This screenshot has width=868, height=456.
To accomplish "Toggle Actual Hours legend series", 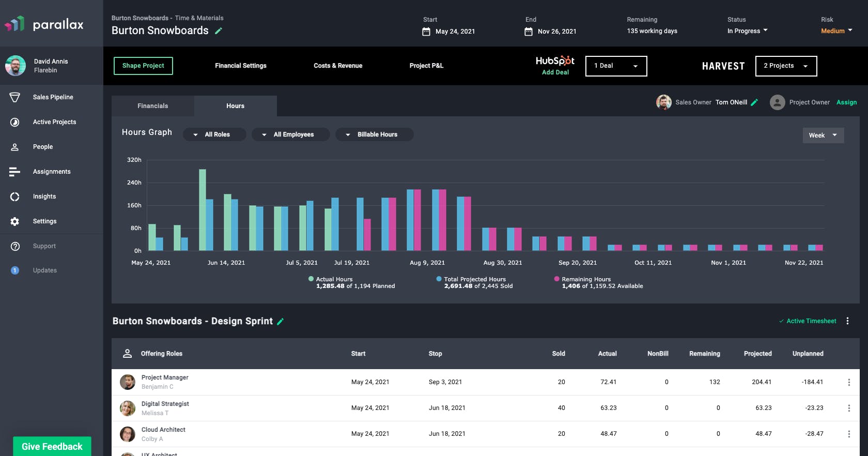I will 311,279.
